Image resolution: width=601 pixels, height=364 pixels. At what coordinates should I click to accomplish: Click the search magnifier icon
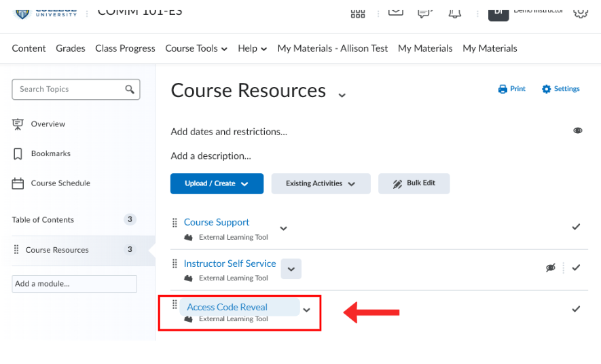click(130, 89)
